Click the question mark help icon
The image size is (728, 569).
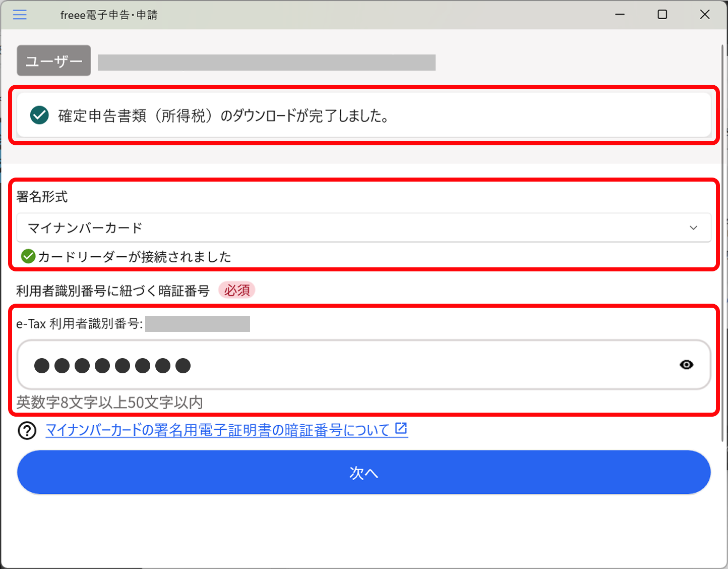(27, 430)
